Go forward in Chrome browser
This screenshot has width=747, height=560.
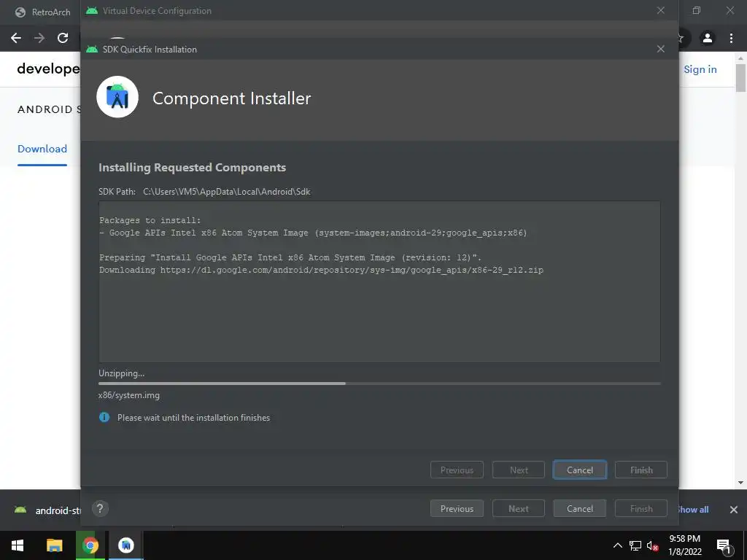pyautogui.click(x=39, y=38)
